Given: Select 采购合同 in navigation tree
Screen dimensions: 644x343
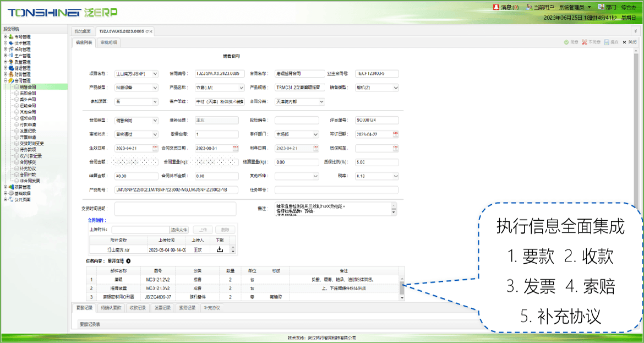Looking at the screenshot, I should pyautogui.click(x=28, y=93).
